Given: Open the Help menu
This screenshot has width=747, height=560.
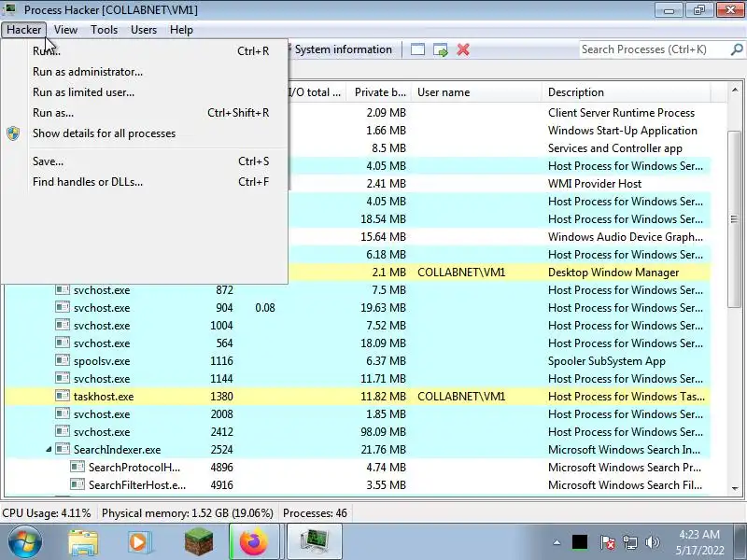Looking at the screenshot, I should 181,30.
